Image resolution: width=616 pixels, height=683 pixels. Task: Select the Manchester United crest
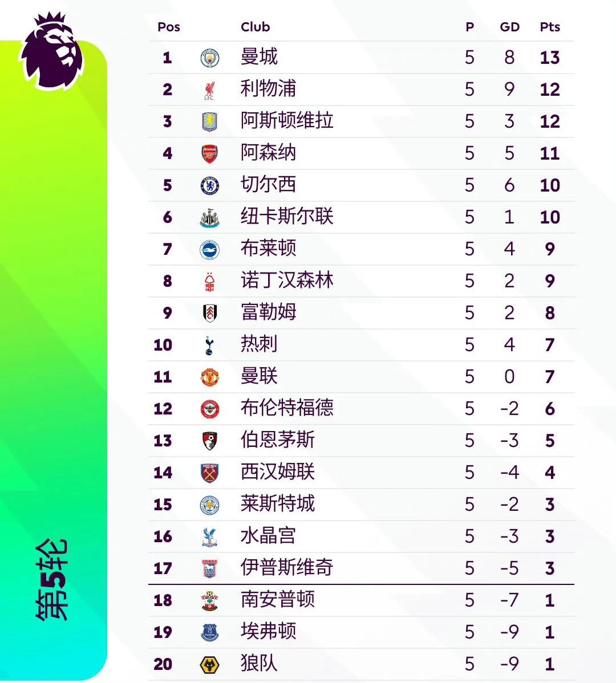click(209, 377)
